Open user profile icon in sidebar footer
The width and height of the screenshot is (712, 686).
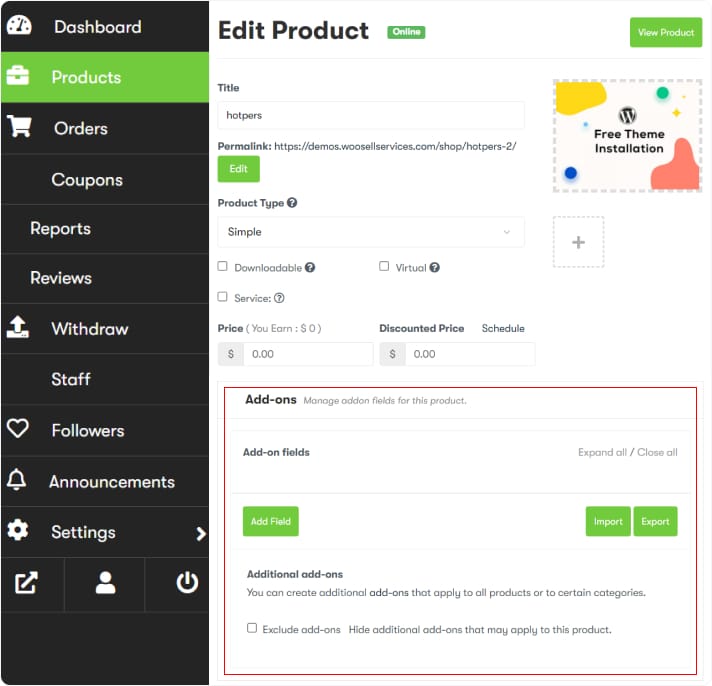coord(105,584)
